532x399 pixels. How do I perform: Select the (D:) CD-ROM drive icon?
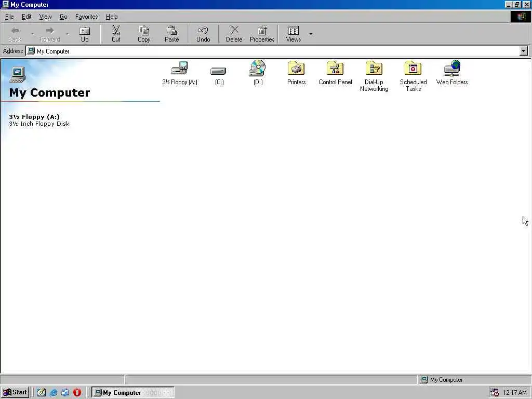click(x=258, y=68)
